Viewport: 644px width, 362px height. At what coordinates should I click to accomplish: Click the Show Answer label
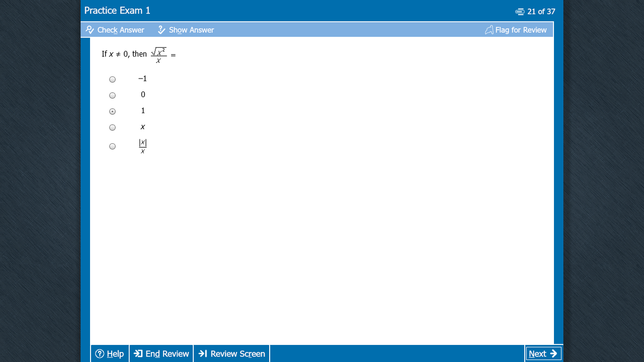[192, 30]
